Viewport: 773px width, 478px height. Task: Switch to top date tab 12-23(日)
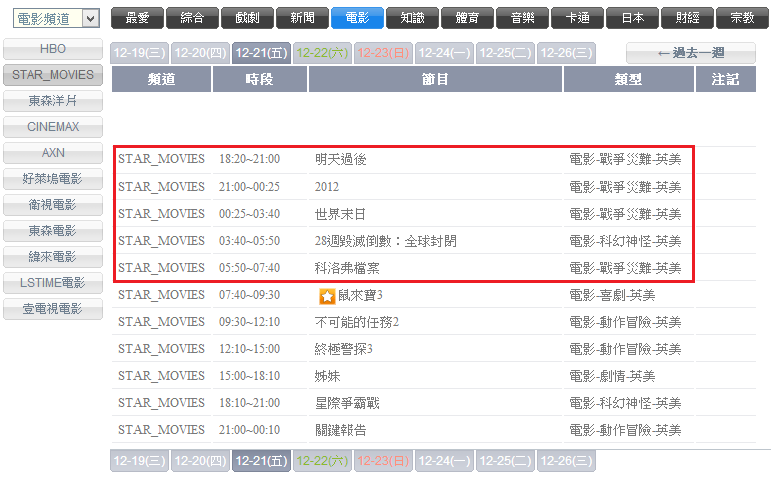[384, 53]
